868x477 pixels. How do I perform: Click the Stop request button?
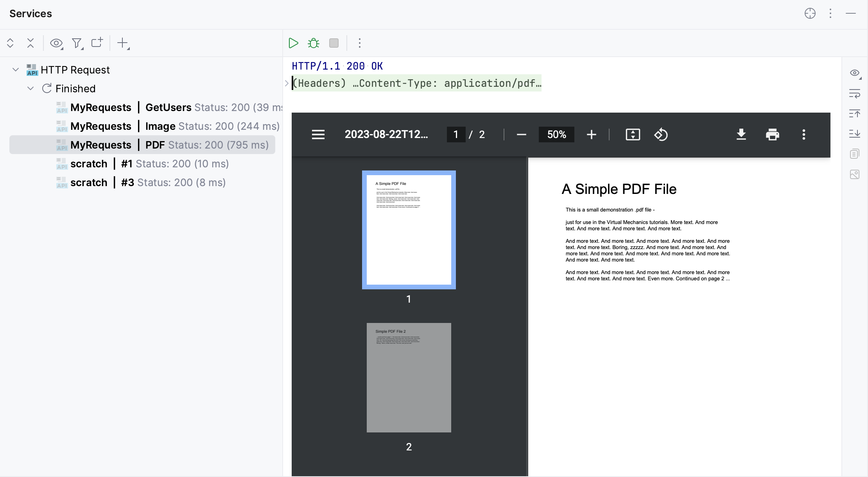[x=334, y=43]
